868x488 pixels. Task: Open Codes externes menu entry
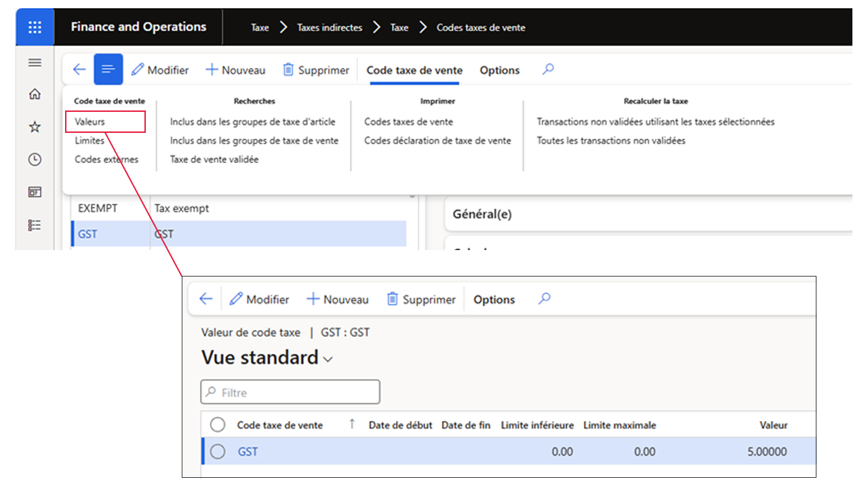[x=106, y=159]
